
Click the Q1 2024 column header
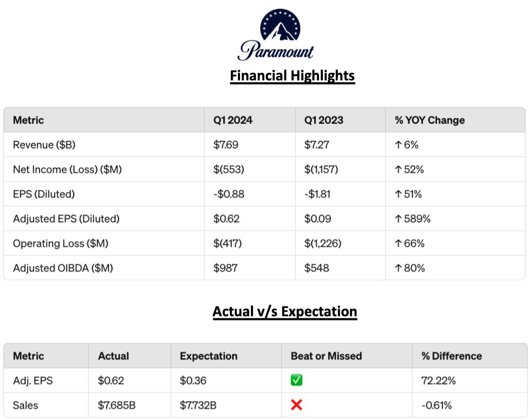(x=233, y=120)
